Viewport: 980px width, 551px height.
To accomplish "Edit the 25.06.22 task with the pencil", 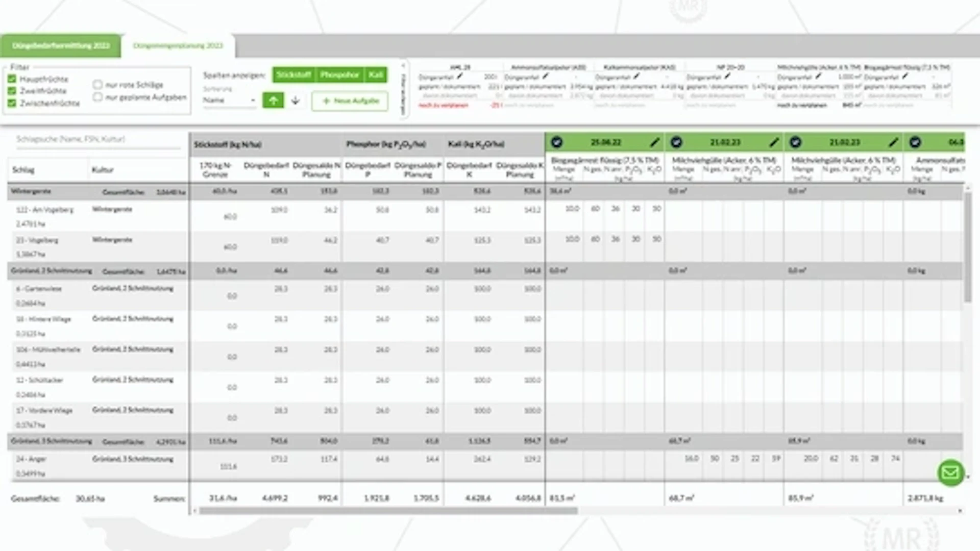I will click(654, 142).
